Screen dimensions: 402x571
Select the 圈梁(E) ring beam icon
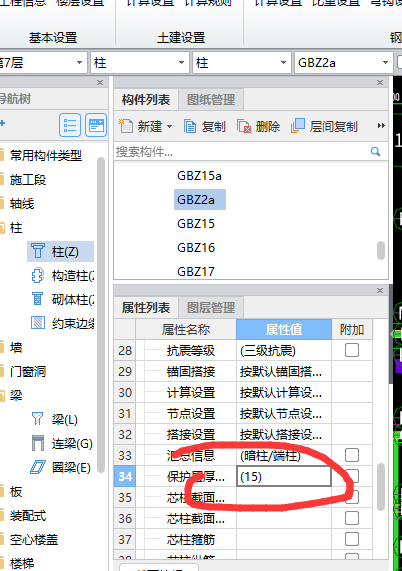(x=38, y=467)
